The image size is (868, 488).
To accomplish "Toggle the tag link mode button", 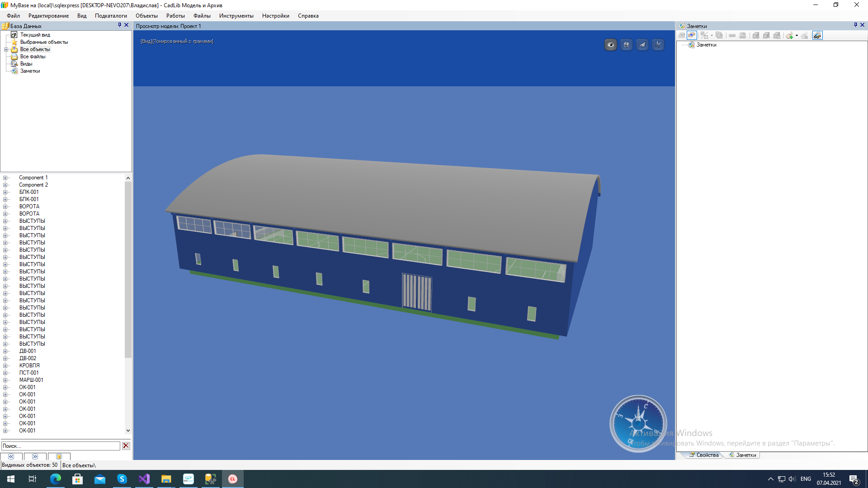I will [x=692, y=36].
